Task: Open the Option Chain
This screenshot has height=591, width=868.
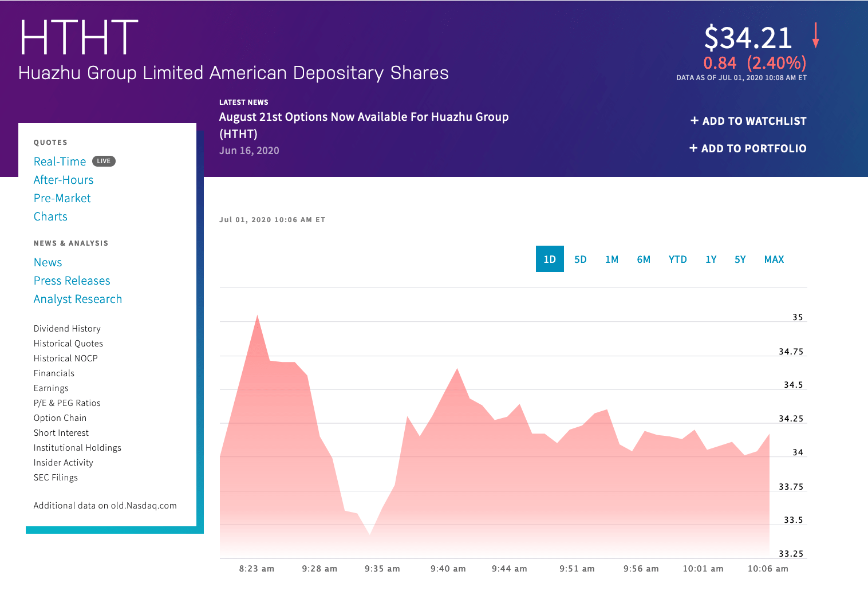Action: pos(60,418)
